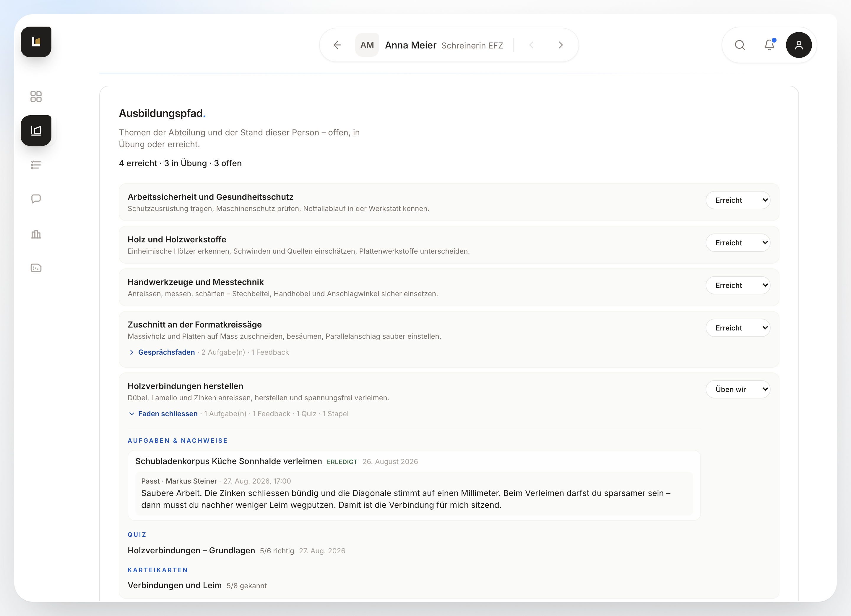Image resolution: width=851 pixels, height=616 pixels.
Task: Click the AM avatar badge
Action: 367,45
